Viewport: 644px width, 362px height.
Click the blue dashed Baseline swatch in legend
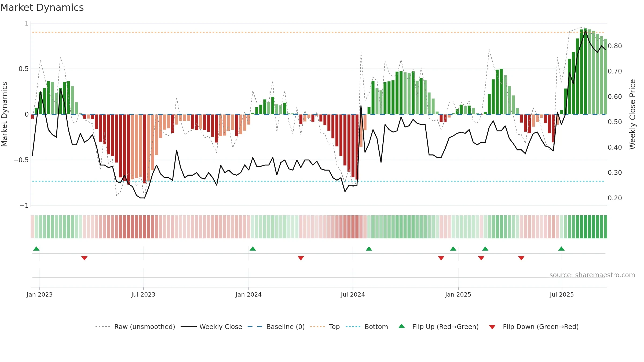tap(255, 327)
